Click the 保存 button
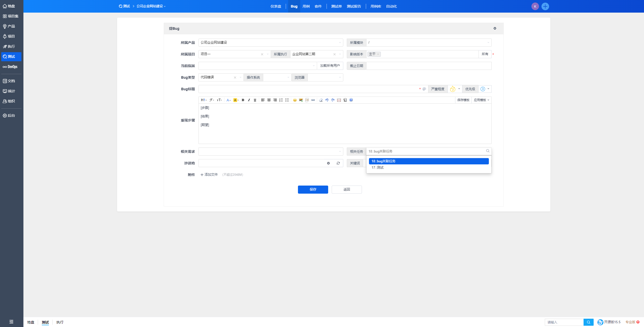 click(x=313, y=189)
